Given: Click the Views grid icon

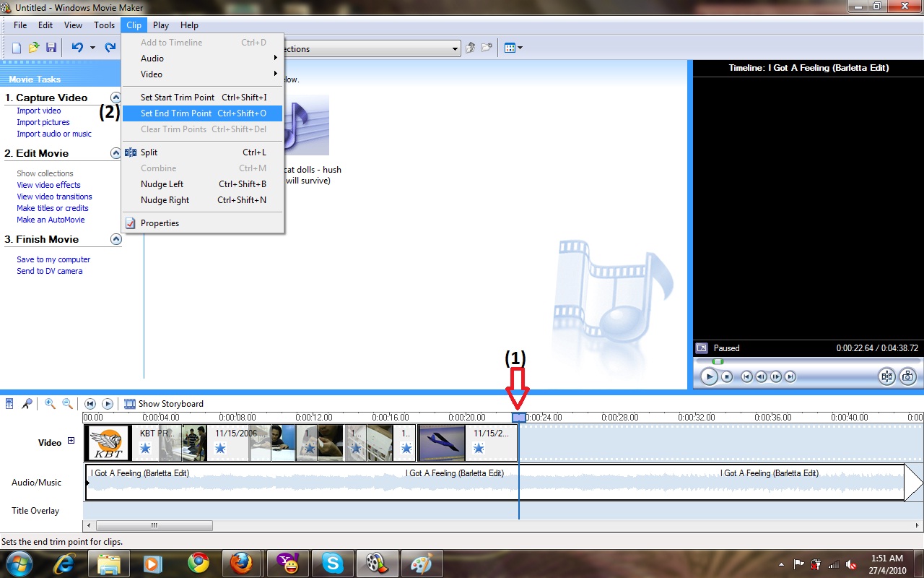Looking at the screenshot, I should tap(510, 48).
